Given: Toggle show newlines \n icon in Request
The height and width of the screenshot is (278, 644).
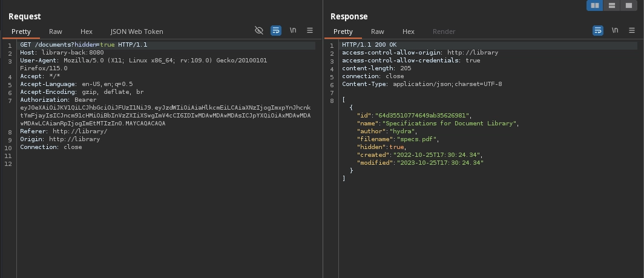Looking at the screenshot, I should (293, 30).
